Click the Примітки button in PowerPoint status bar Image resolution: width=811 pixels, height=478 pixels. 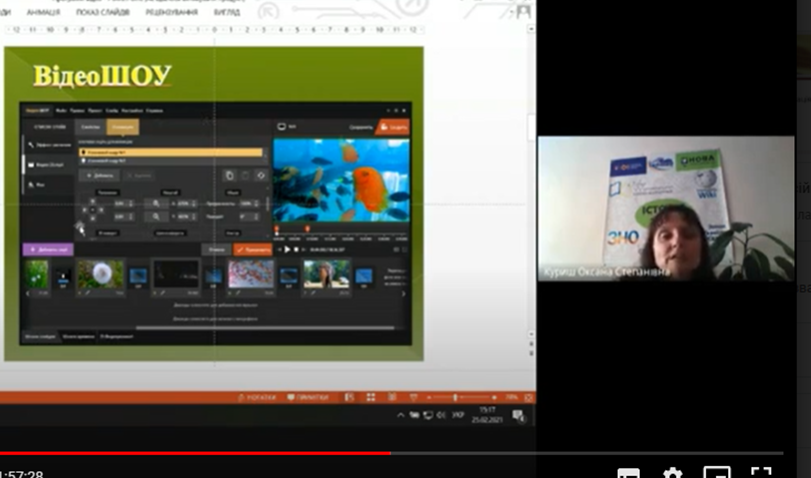(308, 397)
